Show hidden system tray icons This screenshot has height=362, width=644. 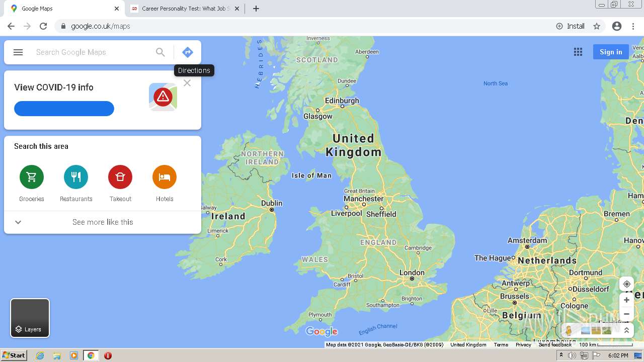[561, 355]
